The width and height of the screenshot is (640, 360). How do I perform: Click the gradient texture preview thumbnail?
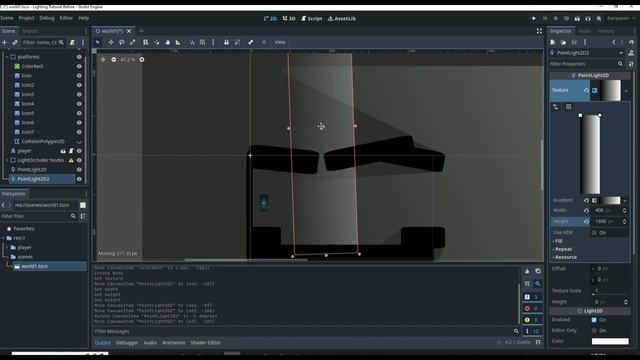(610, 90)
